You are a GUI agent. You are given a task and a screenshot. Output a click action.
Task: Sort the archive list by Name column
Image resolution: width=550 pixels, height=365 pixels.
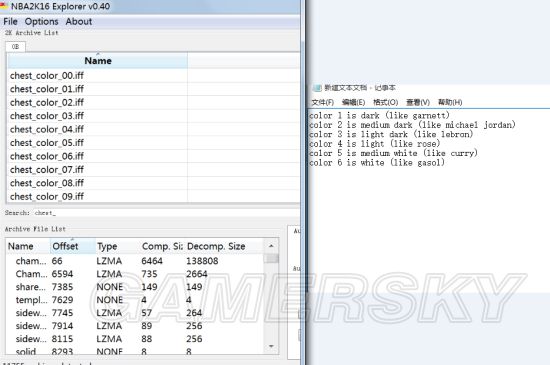[x=98, y=61]
